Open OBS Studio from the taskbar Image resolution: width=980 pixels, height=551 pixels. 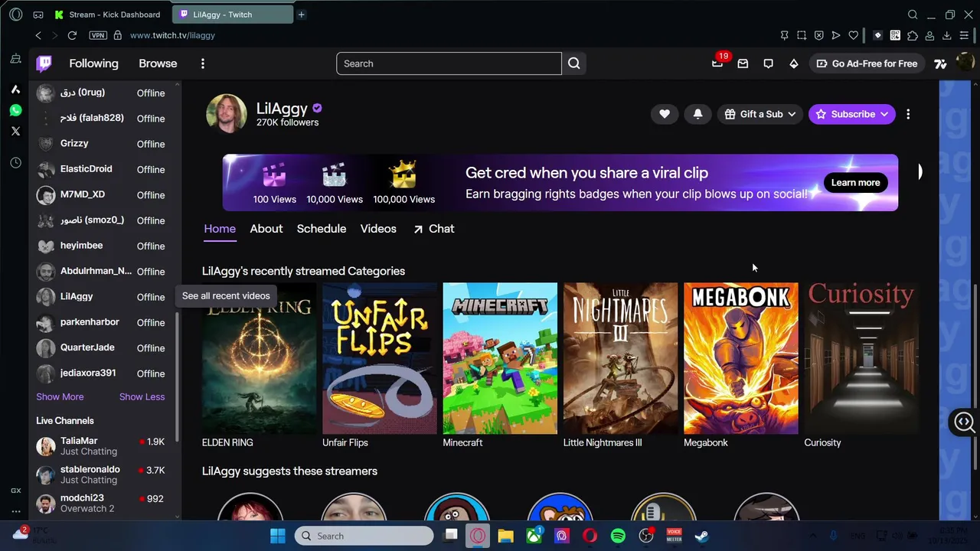pyautogui.click(x=646, y=536)
